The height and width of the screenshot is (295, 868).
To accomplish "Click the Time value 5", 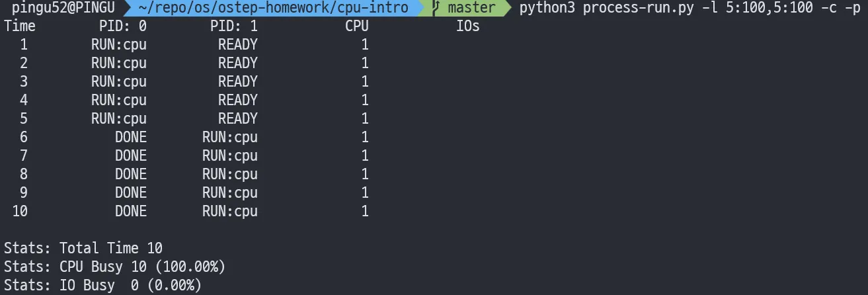I will [24, 119].
